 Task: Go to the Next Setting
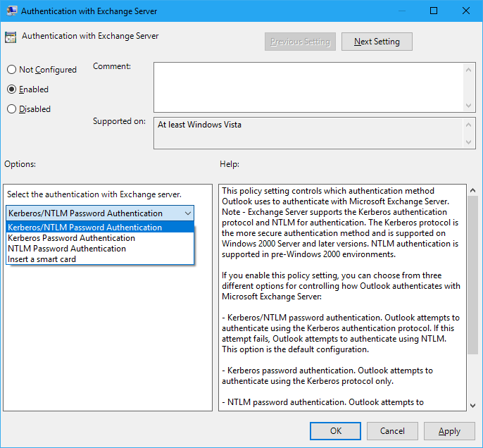coord(377,42)
